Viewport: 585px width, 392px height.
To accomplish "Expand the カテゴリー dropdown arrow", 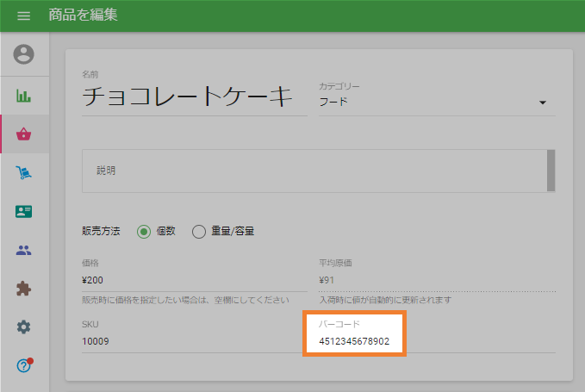I will (543, 103).
